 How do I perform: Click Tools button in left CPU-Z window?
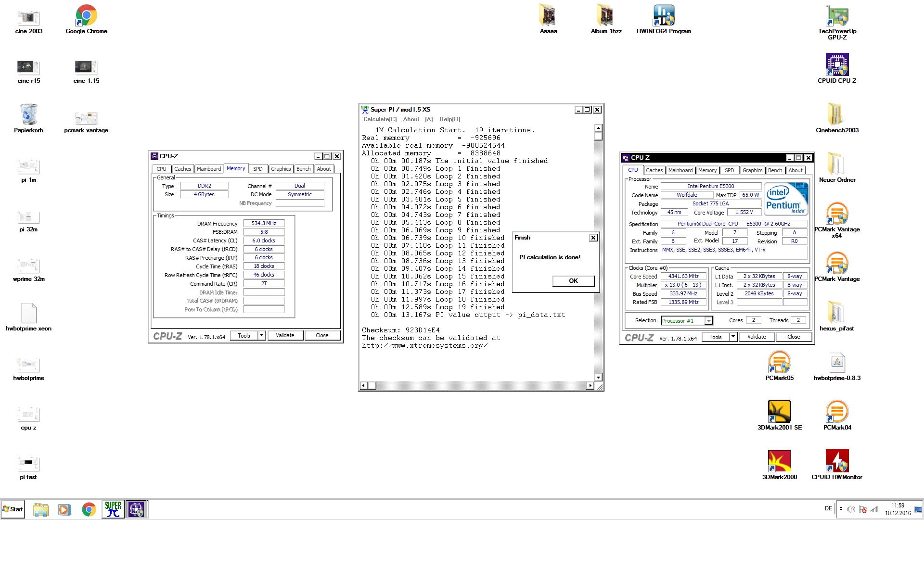pyautogui.click(x=244, y=335)
